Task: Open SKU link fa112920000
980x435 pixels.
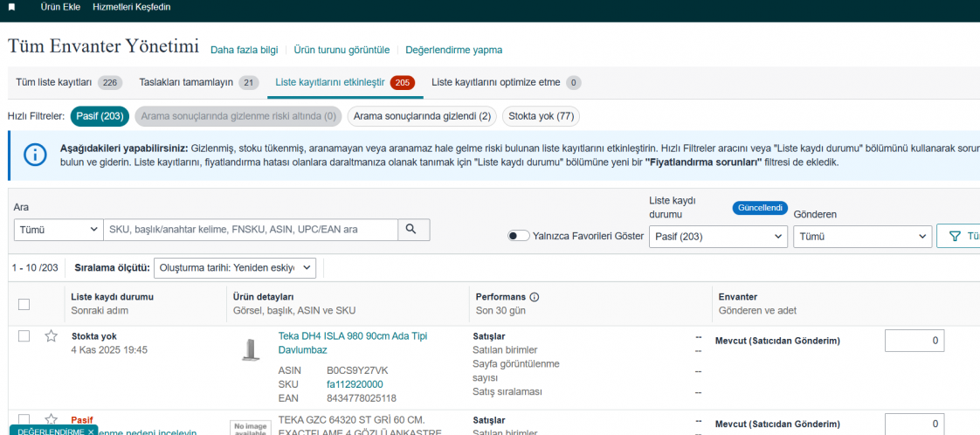Action: coord(355,384)
